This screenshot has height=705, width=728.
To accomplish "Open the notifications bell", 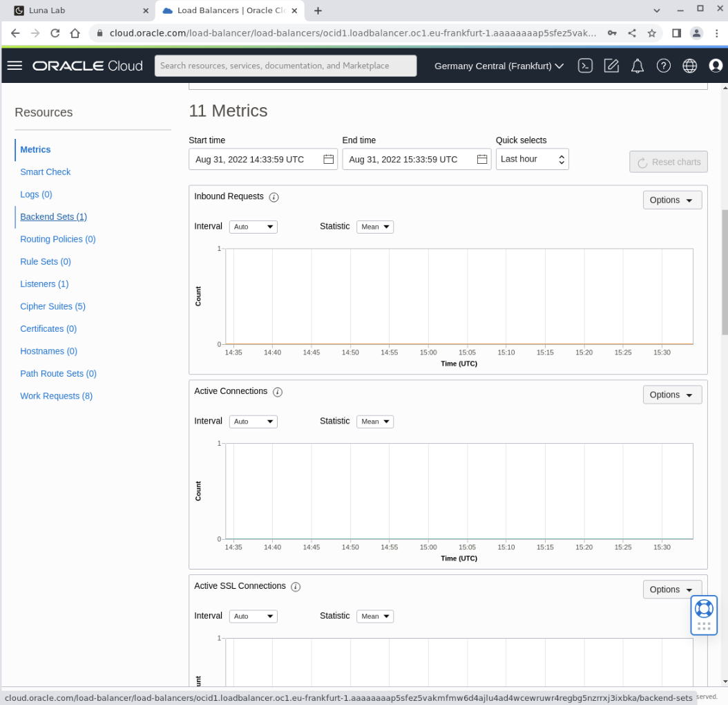I will pyautogui.click(x=637, y=66).
